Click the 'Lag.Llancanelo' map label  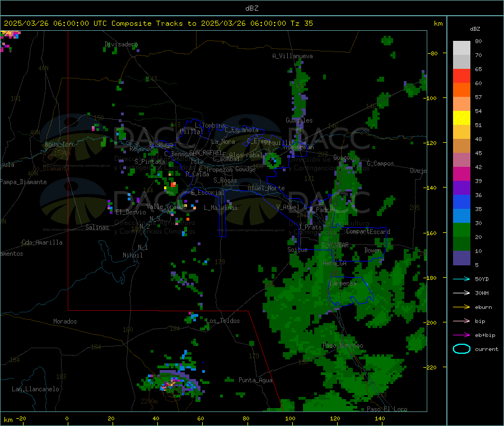point(35,389)
